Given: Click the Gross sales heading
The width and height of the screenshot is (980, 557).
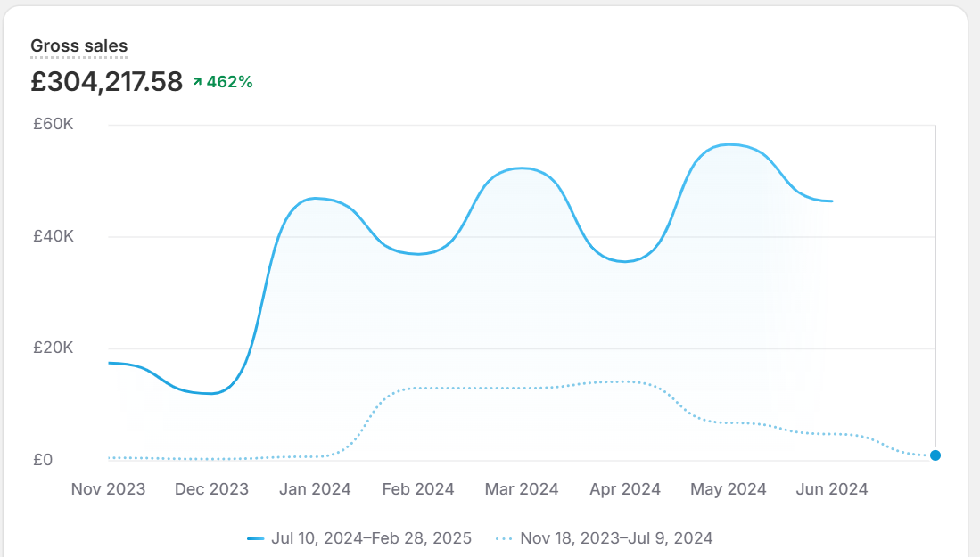Looking at the screenshot, I should tap(78, 45).
